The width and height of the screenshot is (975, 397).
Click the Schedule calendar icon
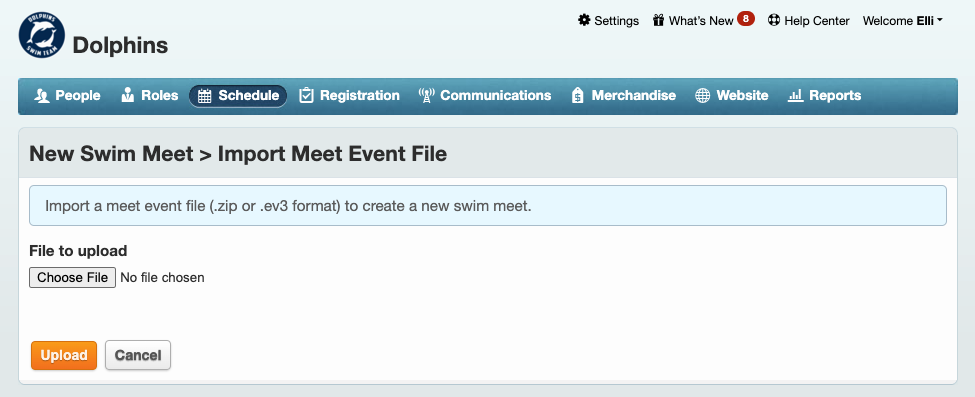coord(205,96)
